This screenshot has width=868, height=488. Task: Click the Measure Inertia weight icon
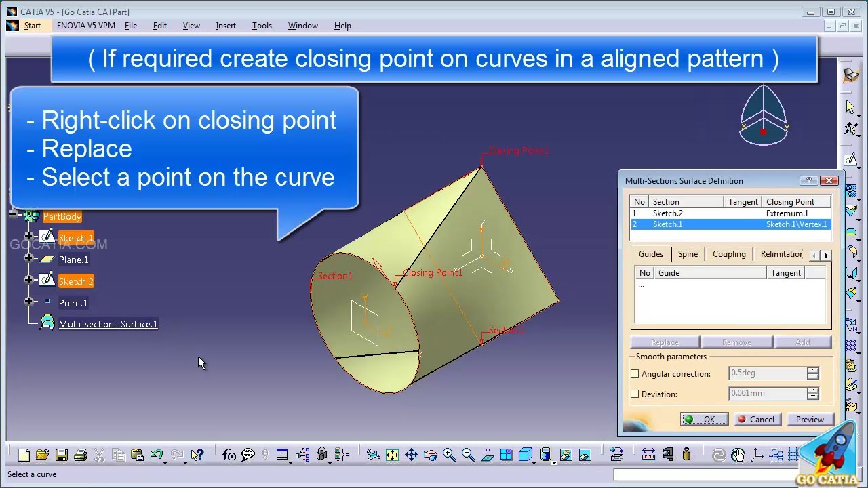click(686, 455)
